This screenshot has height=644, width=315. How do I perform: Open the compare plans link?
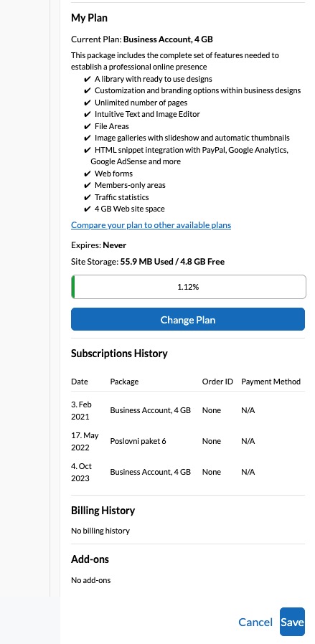[151, 225]
